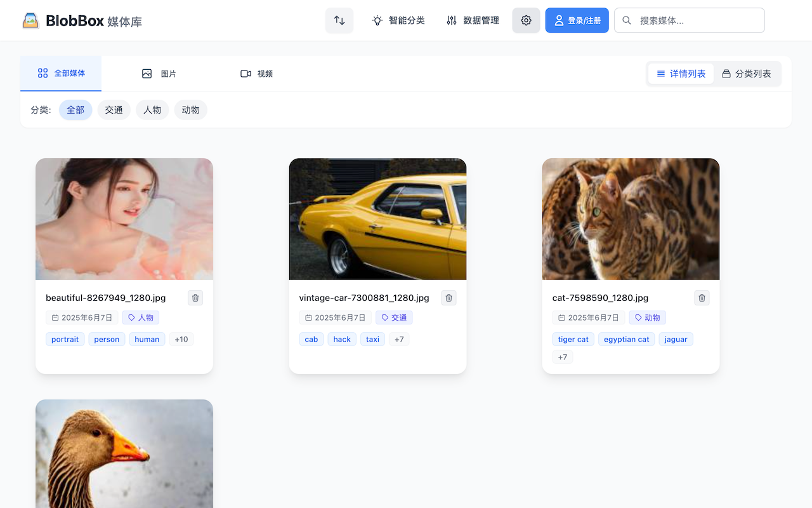Expand +7 more tags on cat card
This screenshot has height=508, width=812.
[563, 357]
